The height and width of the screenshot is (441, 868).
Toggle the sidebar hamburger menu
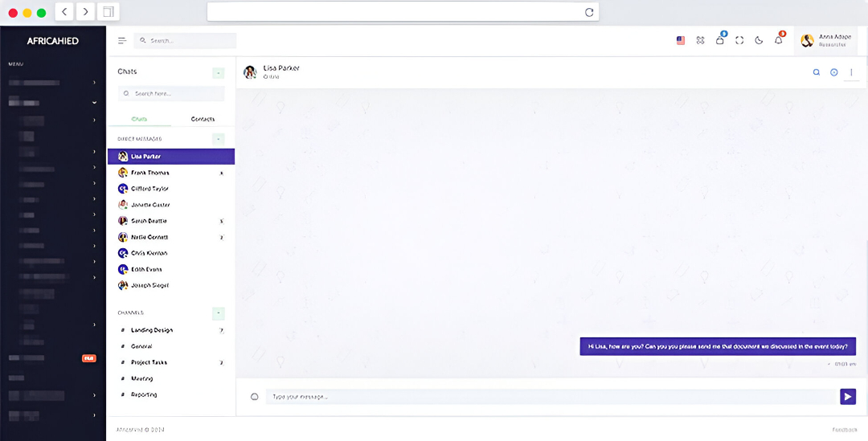click(x=122, y=40)
